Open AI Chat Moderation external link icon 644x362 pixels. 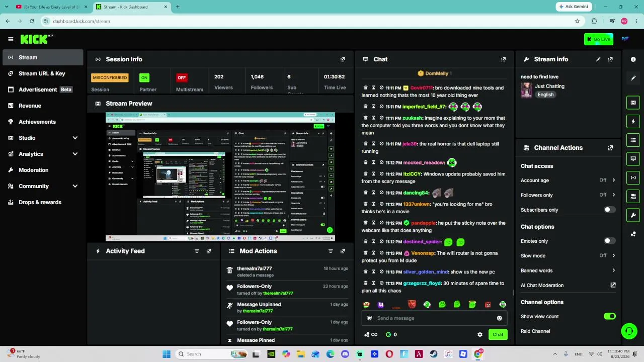click(x=613, y=285)
